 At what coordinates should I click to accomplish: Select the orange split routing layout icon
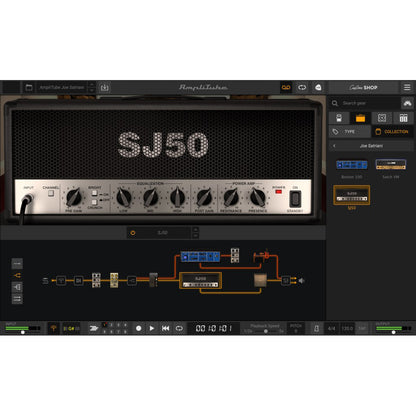click(x=17, y=275)
